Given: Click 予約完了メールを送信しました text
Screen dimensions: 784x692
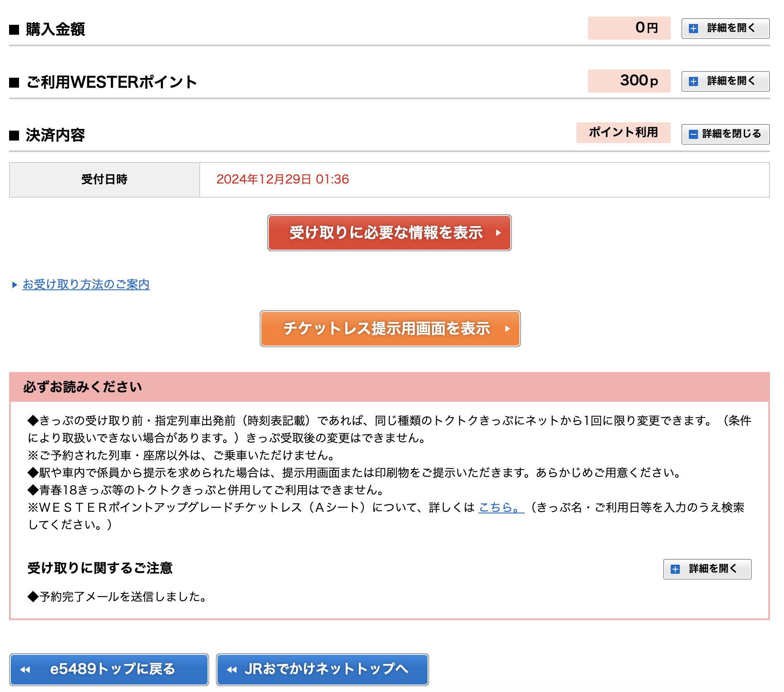Looking at the screenshot, I should pyautogui.click(x=119, y=597).
